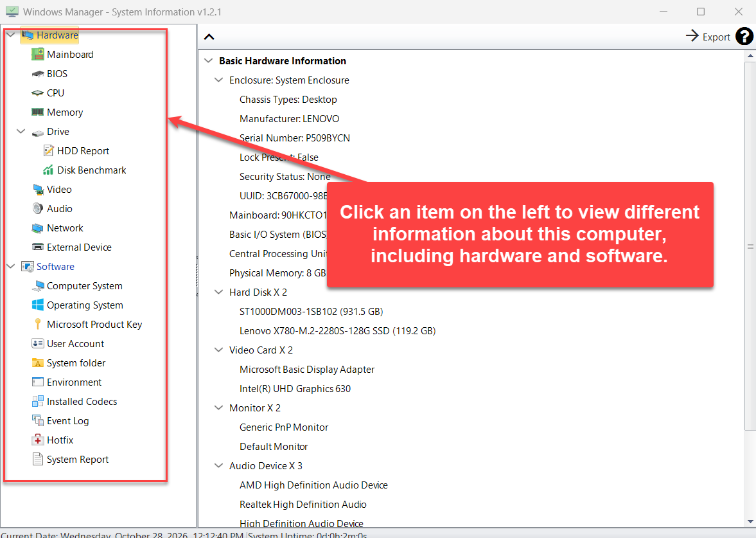Select 'Realtek High Definition Audio' row
Image resolution: width=756 pixels, height=538 pixels.
(303, 505)
